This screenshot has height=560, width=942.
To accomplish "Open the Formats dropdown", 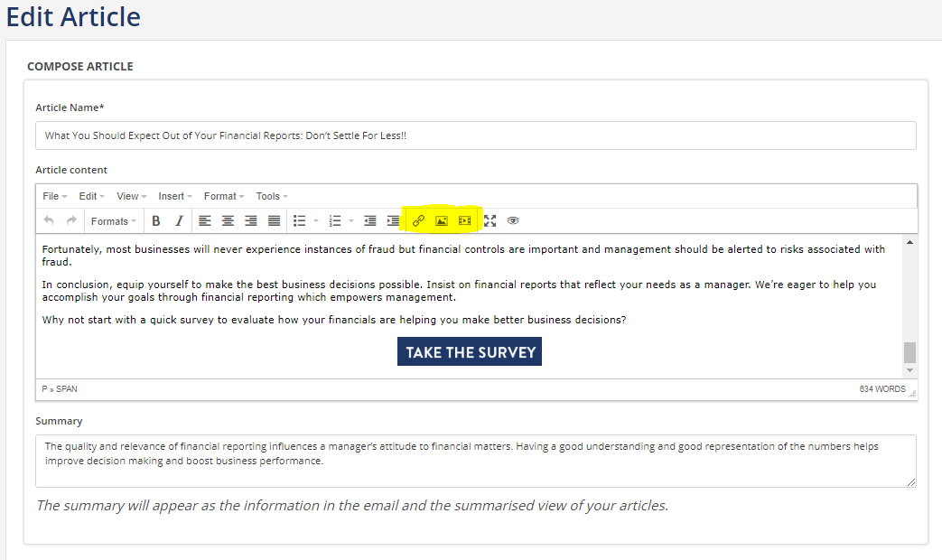I will 114,221.
